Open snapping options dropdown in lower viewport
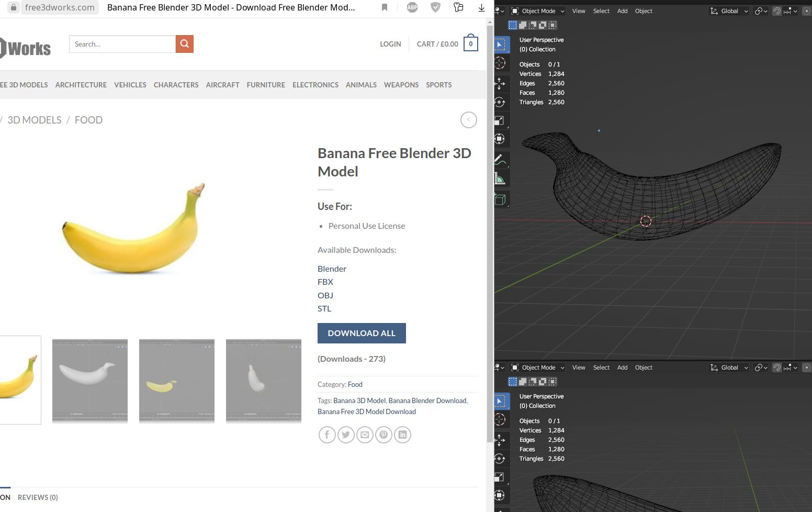 790,368
